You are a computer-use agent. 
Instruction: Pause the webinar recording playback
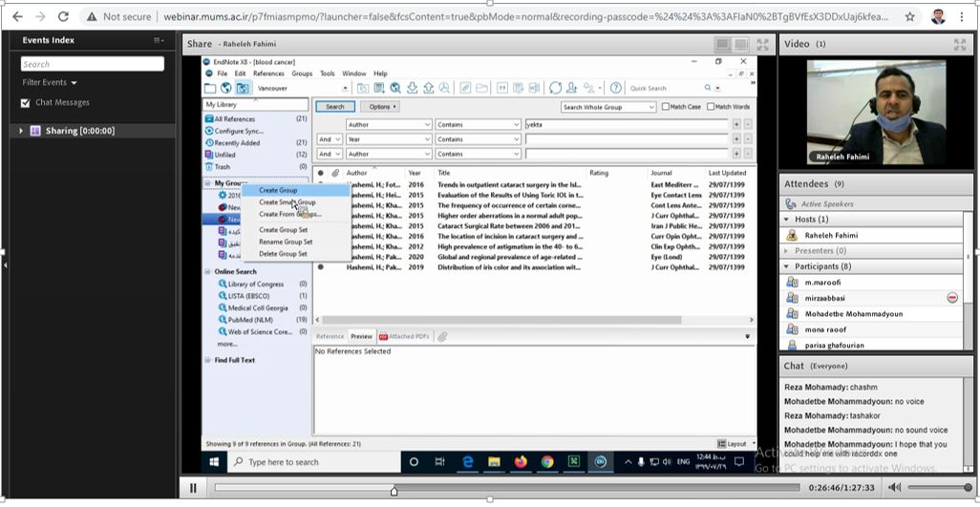click(193, 488)
